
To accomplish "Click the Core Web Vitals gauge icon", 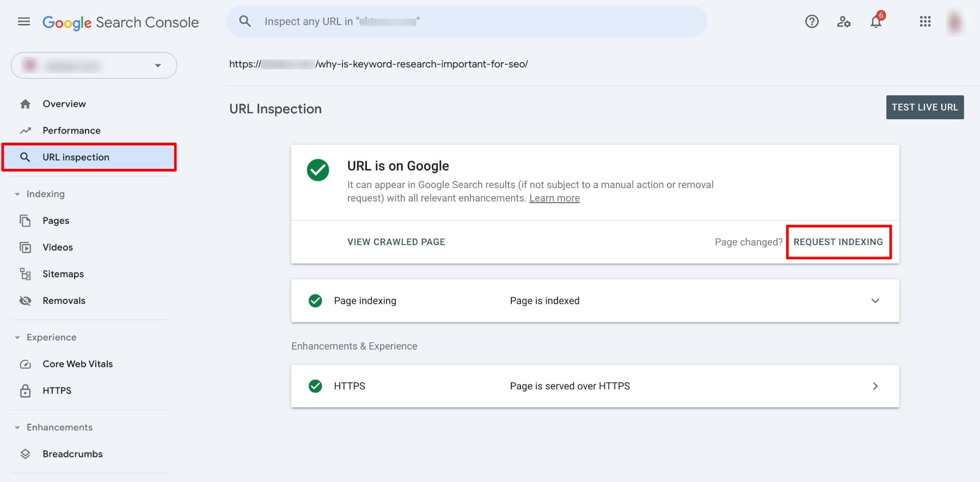I will coord(25,364).
